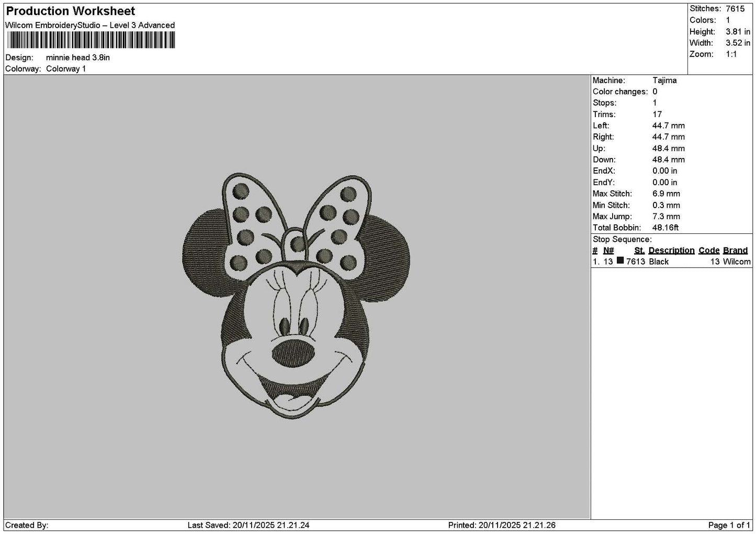Click the 'St.' column header

point(639,251)
